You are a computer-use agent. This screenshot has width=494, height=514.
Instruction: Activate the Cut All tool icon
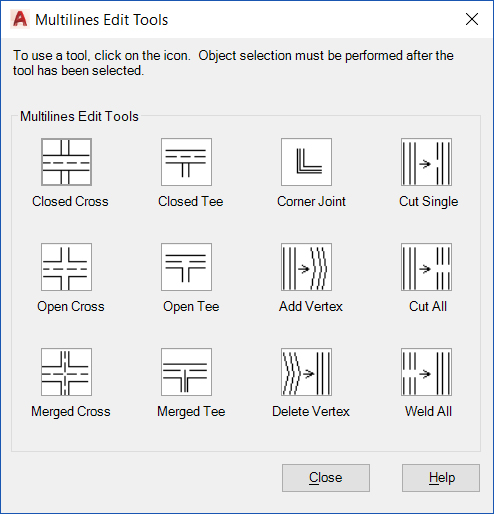tap(426, 267)
